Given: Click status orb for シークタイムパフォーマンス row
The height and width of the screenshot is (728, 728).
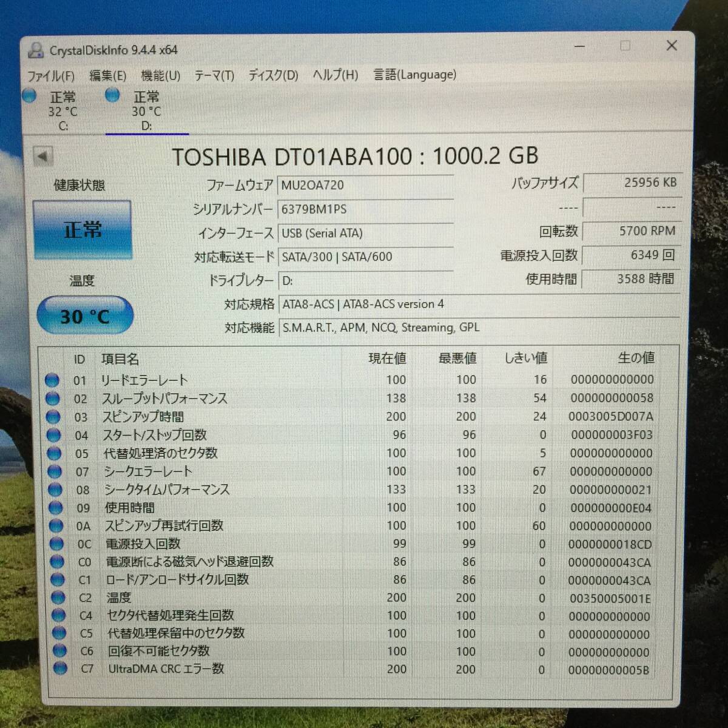Looking at the screenshot, I should point(55,490).
